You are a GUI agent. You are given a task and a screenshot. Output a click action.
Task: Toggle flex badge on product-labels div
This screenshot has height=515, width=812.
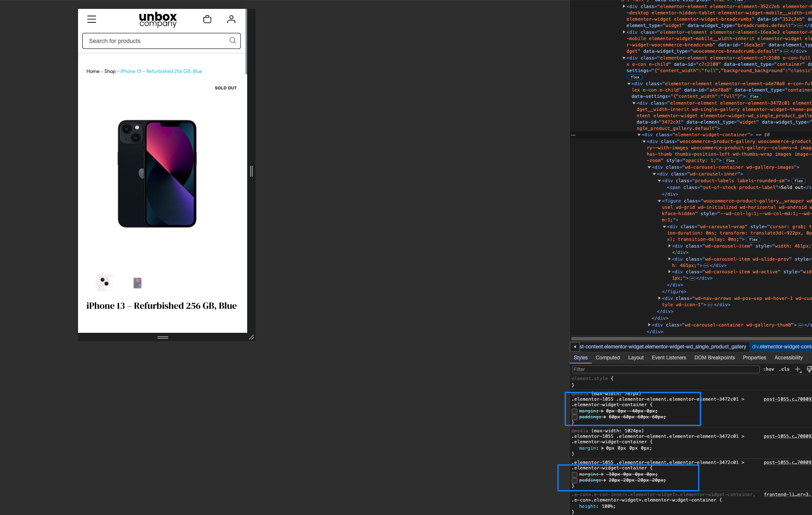[799, 181]
